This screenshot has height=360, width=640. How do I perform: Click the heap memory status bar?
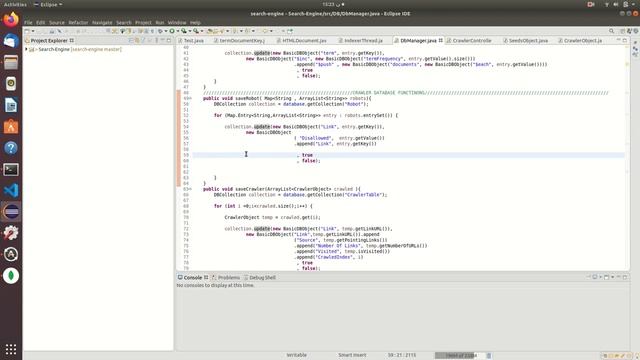tap(460, 356)
